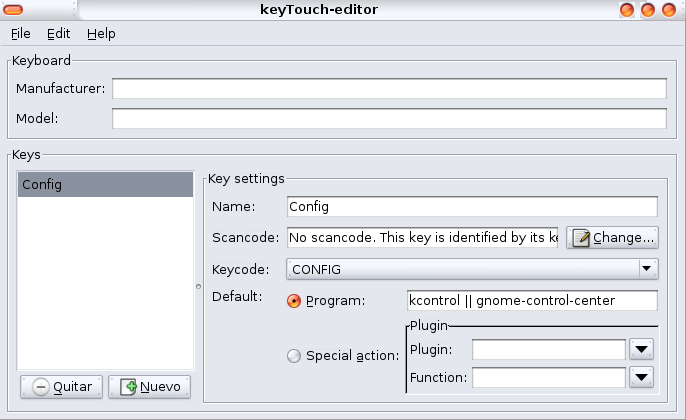Click the Model text field
This screenshot has width=686, height=420.
click(389, 119)
